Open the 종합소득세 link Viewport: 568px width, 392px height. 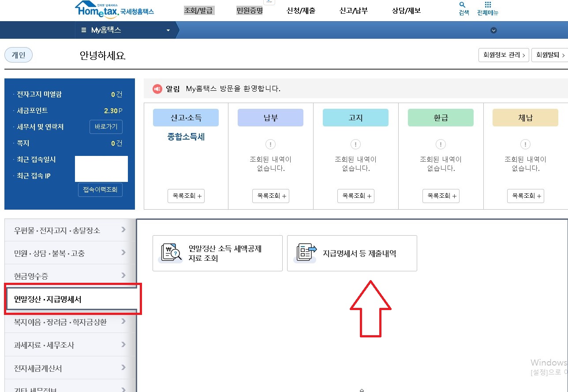tap(185, 137)
